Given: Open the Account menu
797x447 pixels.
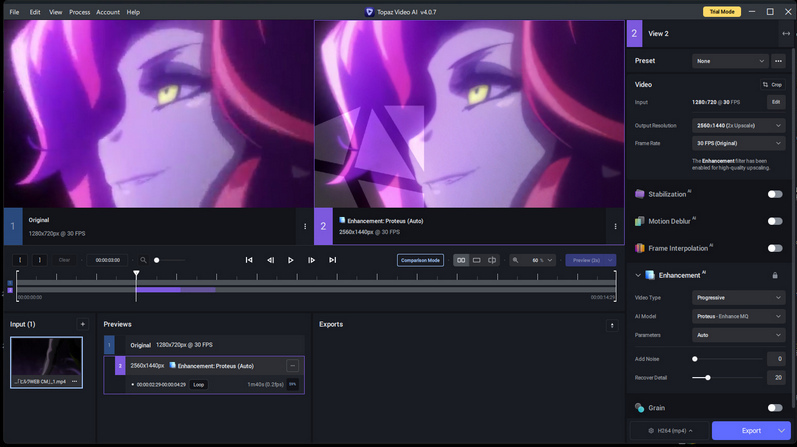Looking at the screenshot, I should pyautogui.click(x=108, y=12).
